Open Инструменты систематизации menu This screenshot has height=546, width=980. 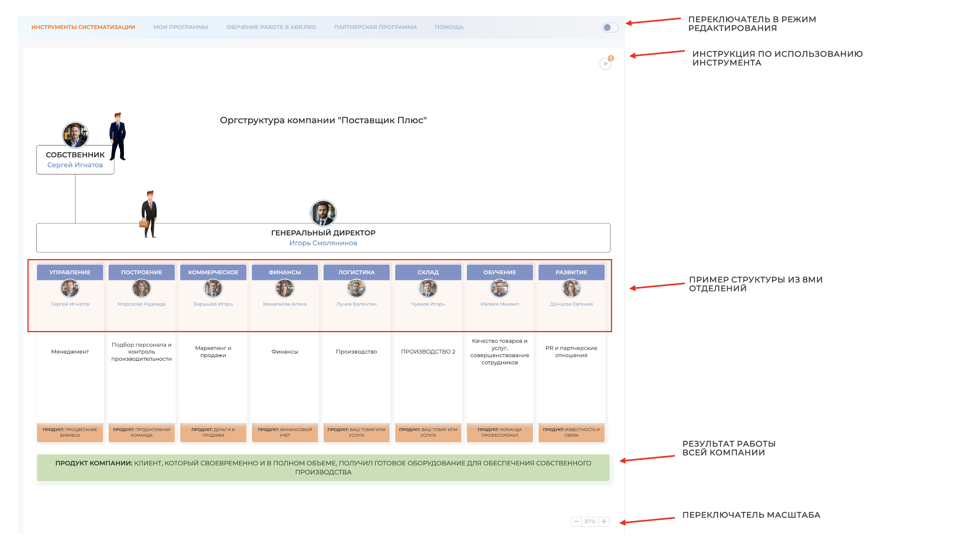pos(83,27)
